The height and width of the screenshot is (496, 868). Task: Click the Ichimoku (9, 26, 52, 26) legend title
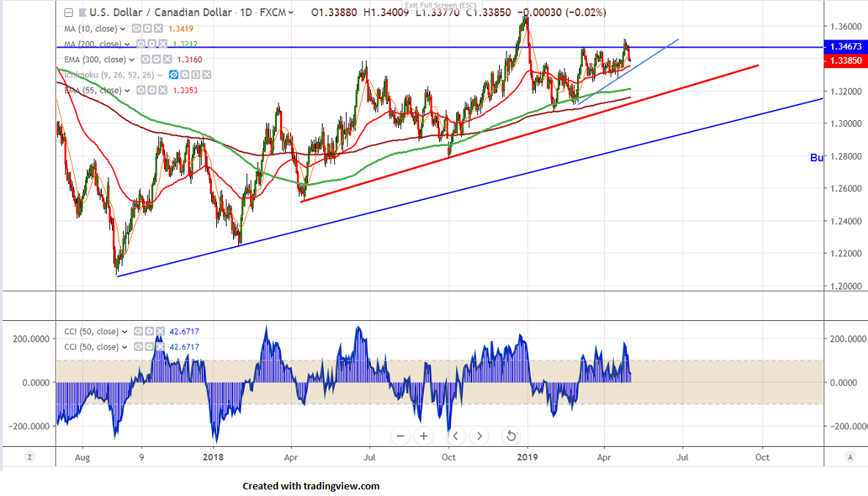click(x=109, y=75)
